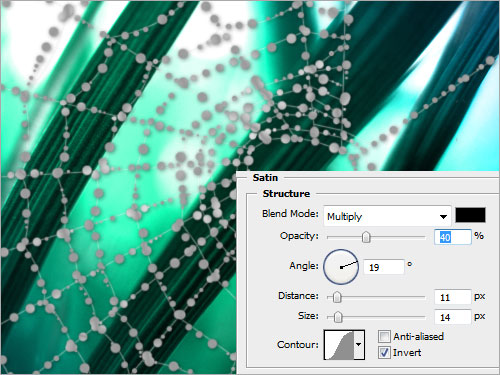
Task: Click the Opacity percentage input field
Action: click(452, 237)
